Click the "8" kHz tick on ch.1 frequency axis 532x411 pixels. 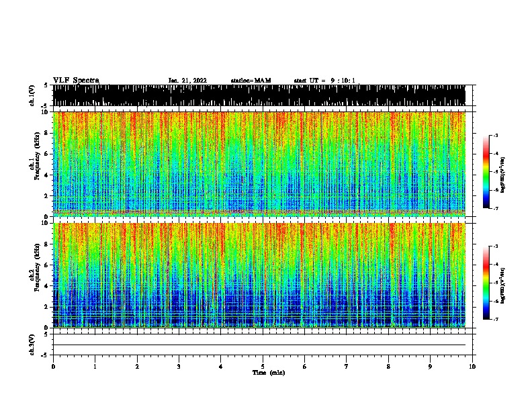point(46,133)
